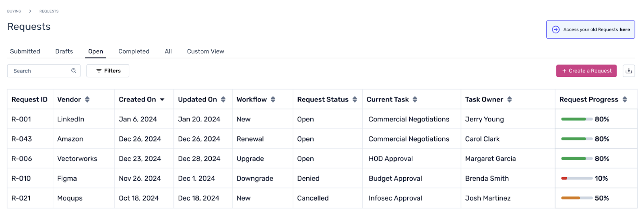
Task: Click the Updated On sort arrows
Action: pos(223,99)
